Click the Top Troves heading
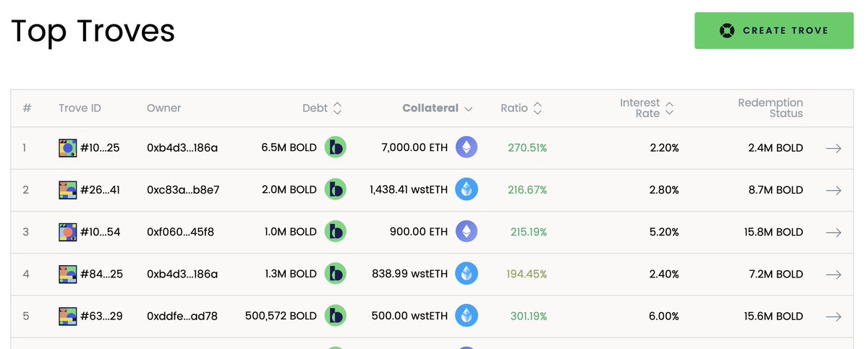The height and width of the screenshot is (349, 868). tap(93, 31)
